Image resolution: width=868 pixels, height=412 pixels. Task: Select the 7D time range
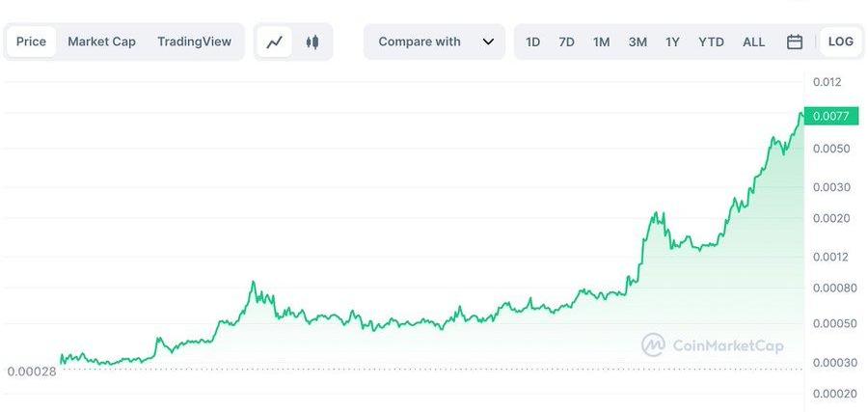pos(567,42)
